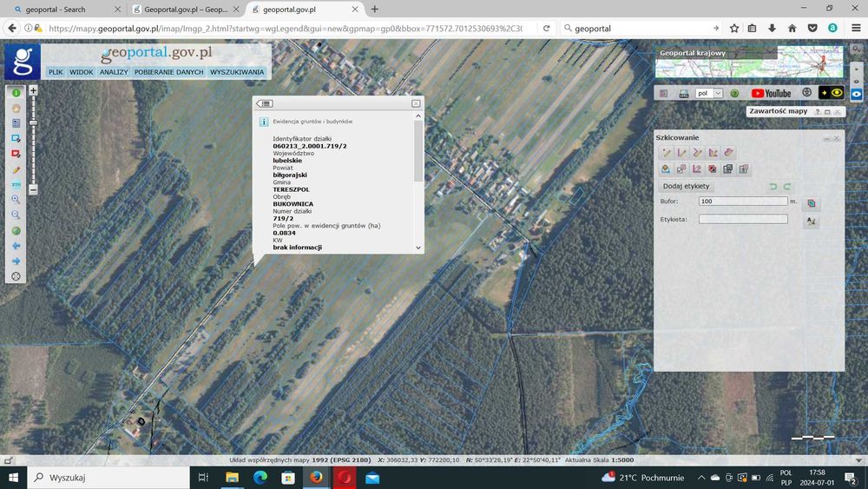Click the plus button on zoom slider
Viewport: 868px width, 489px height.
tap(33, 90)
